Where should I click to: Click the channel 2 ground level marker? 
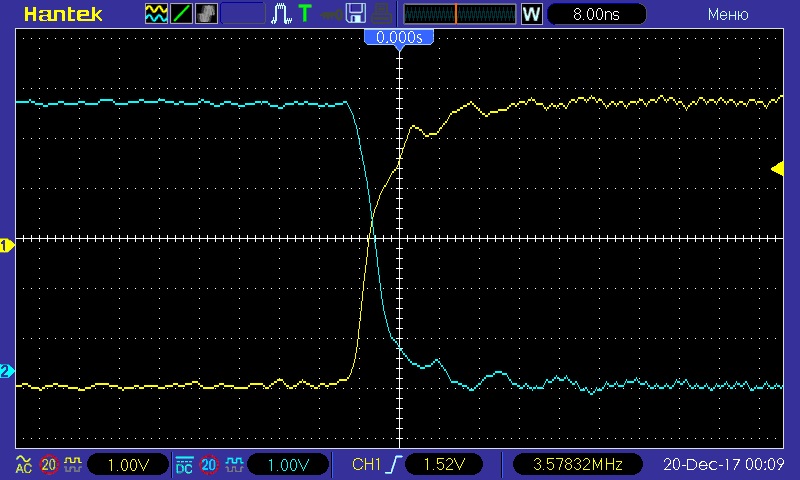pyautogui.click(x=7, y=371)
